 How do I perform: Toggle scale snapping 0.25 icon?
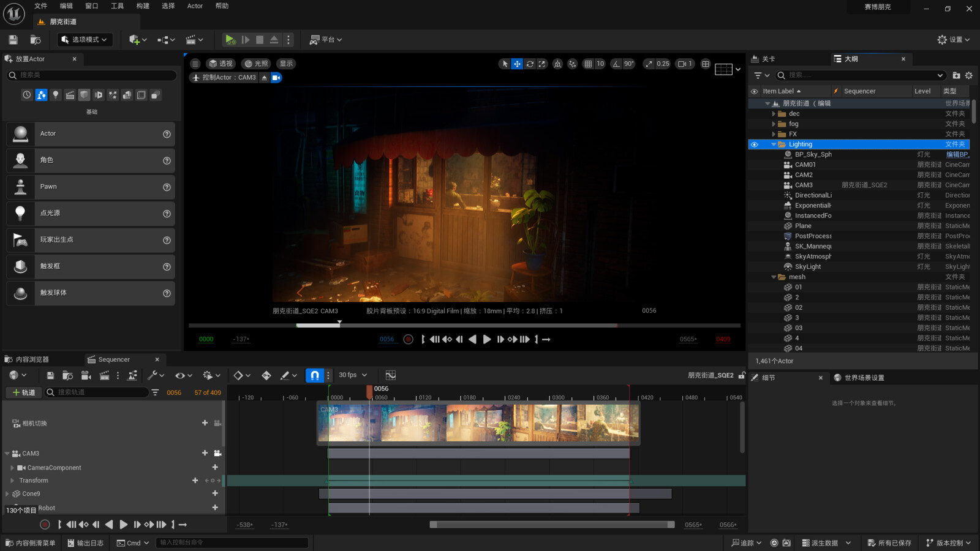point(649,64)
